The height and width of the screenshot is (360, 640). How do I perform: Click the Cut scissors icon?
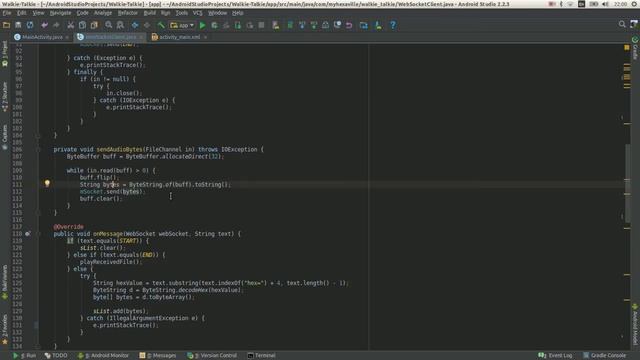click(x=71, y=25)
